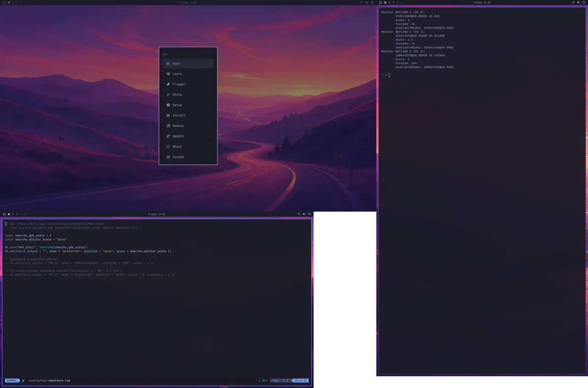Screen dimensions: 588x388
Task: Click the Learn icon in the launcher menu
Action: tap(168, 74)
